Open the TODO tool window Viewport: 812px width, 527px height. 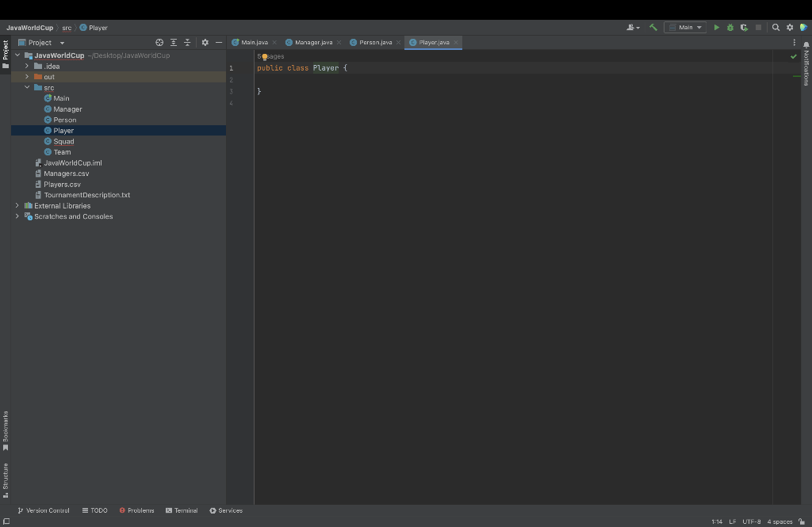pyautogui.click(x=95, y=510)
